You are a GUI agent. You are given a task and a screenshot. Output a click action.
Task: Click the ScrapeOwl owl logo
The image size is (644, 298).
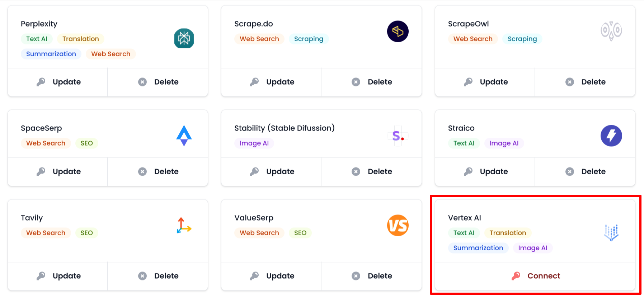pos(611,31)
